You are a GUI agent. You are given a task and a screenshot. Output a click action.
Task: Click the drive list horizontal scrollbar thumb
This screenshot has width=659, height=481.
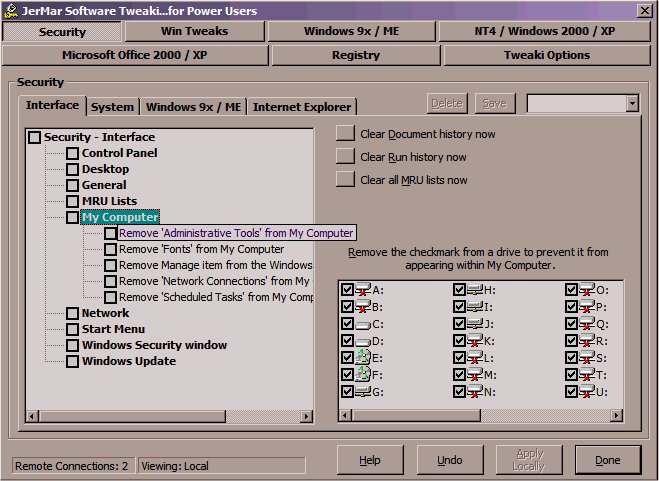(416, 416)
